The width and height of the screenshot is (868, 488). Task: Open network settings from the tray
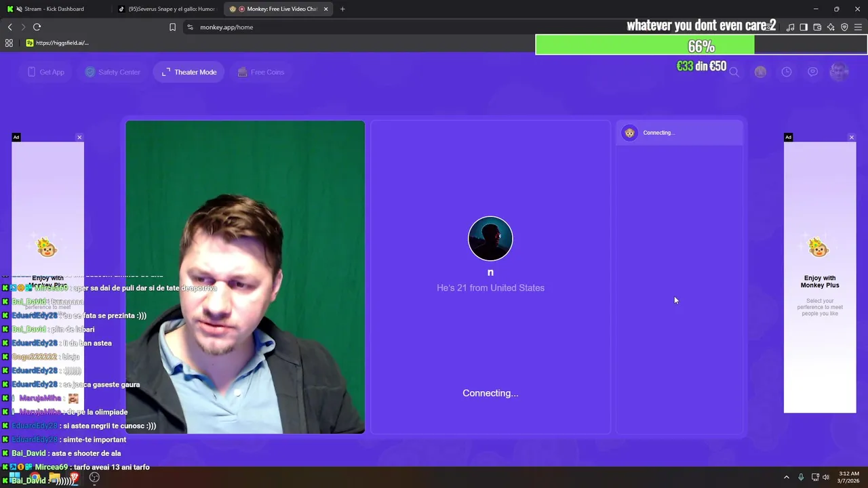(815, 477)
